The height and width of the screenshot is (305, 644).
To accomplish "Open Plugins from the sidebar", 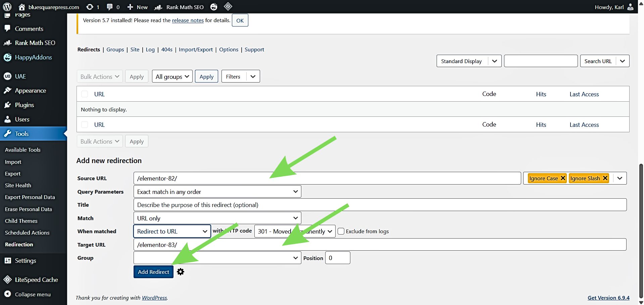I will [x=24, y=105].
